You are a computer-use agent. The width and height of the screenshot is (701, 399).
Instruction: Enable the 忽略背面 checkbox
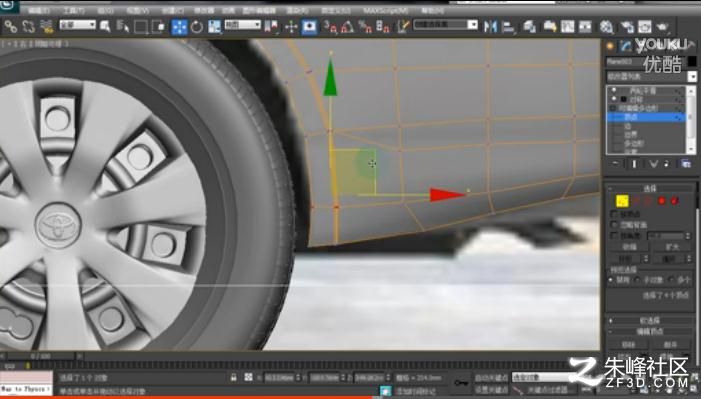614,225
